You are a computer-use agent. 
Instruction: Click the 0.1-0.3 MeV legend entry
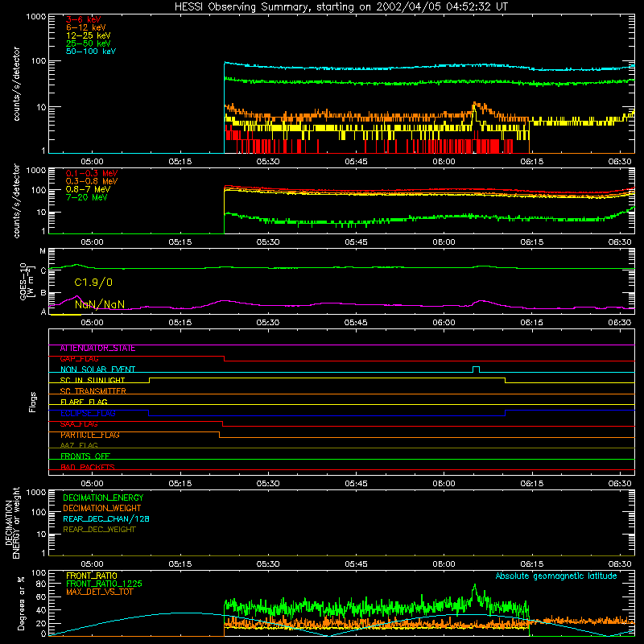pos(92,173)
